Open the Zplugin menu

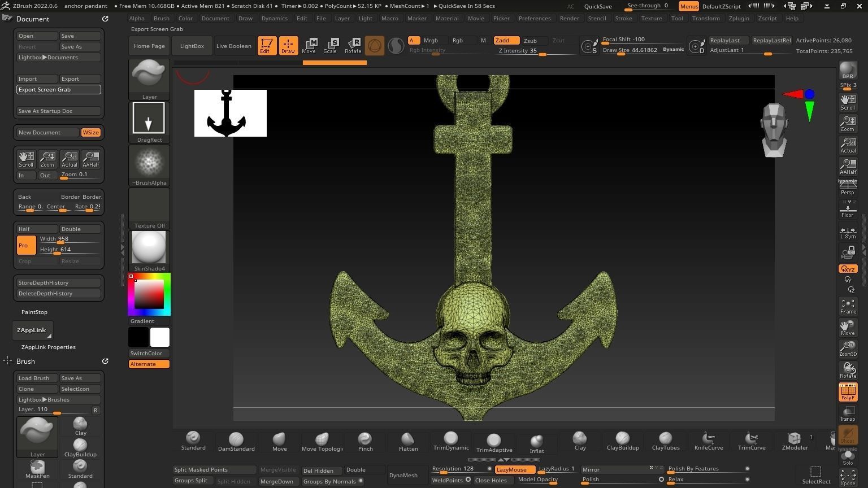pyautogui.click(x=739, y=18)
